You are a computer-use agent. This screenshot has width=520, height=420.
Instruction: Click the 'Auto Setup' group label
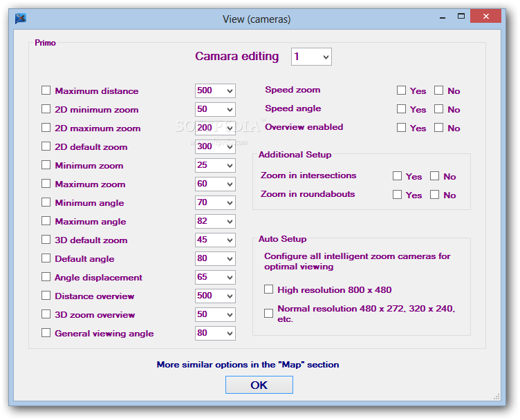click(283, 239)
